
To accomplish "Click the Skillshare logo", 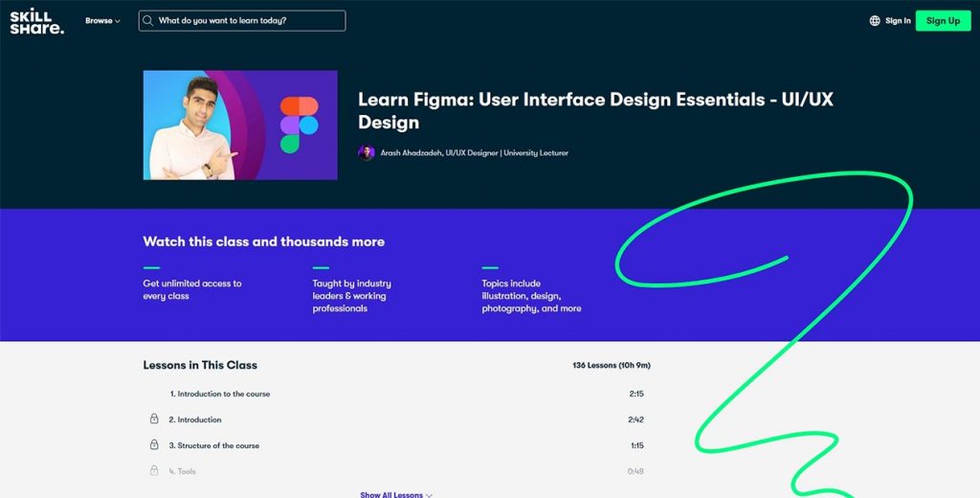I will [37, 21].
